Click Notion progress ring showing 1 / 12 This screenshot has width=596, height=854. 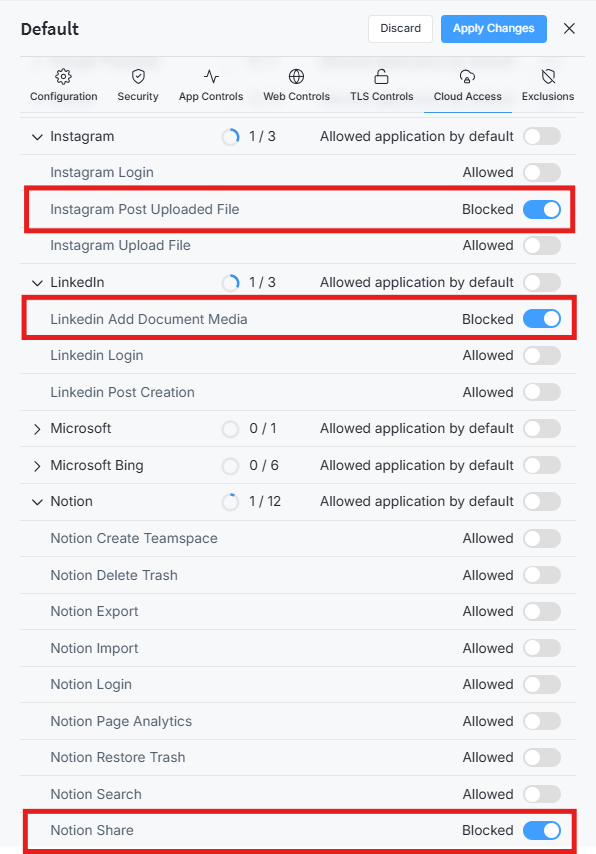point(230,502)
